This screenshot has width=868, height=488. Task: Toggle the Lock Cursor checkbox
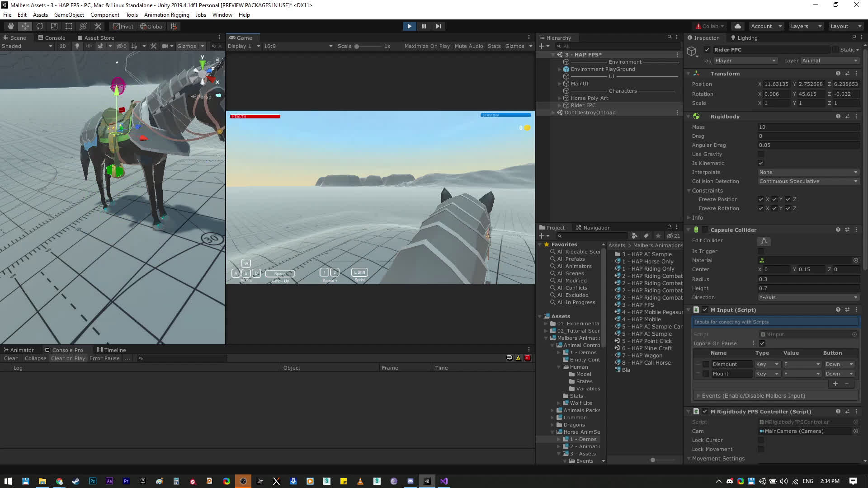761,440
